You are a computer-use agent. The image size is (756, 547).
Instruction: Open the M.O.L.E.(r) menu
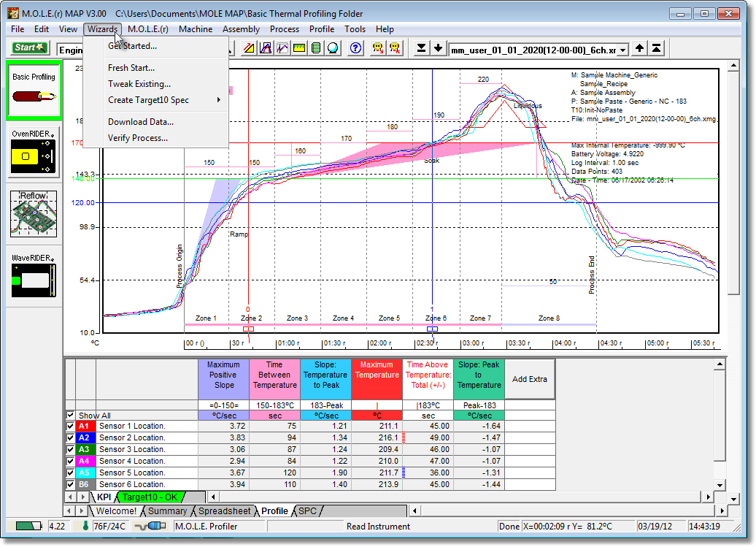pyautogui.click(x=148, y=29)
